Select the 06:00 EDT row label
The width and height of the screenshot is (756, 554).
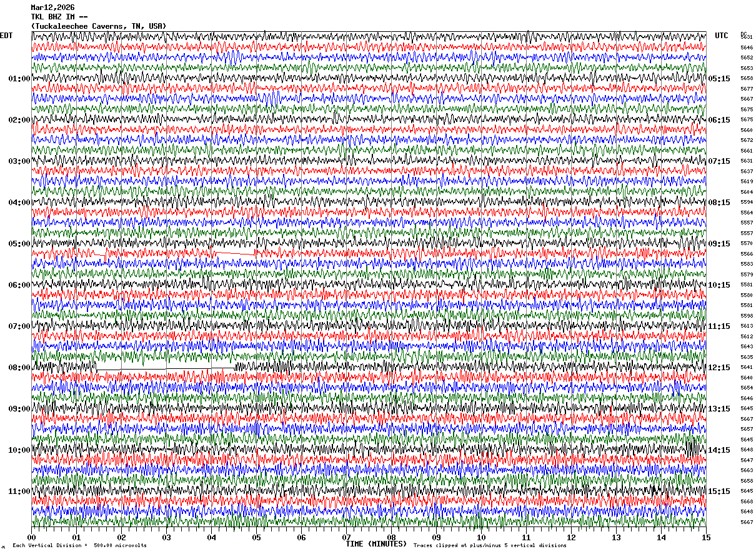pyautogui.click(x=19, y=285)
